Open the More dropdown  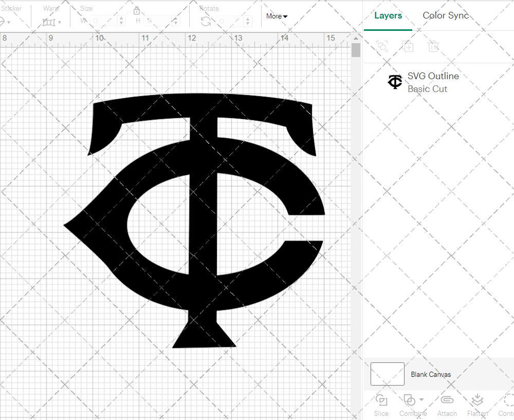pyautogui.click(x=277, y=16)
